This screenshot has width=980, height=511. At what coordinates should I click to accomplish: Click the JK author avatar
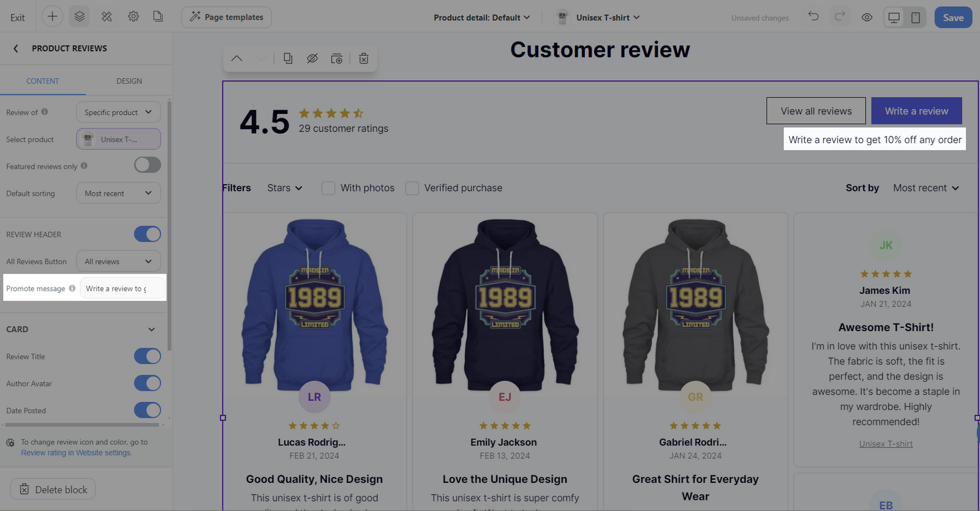[x=886, y=245]
